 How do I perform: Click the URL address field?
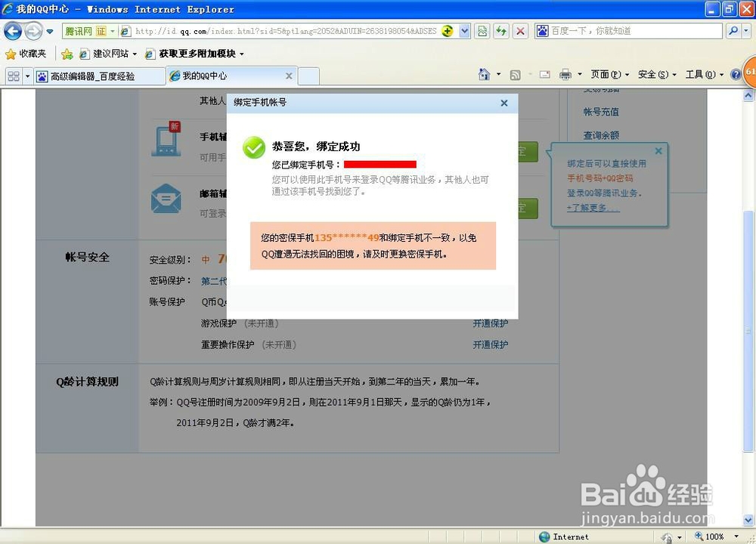[x=286, y=31]
